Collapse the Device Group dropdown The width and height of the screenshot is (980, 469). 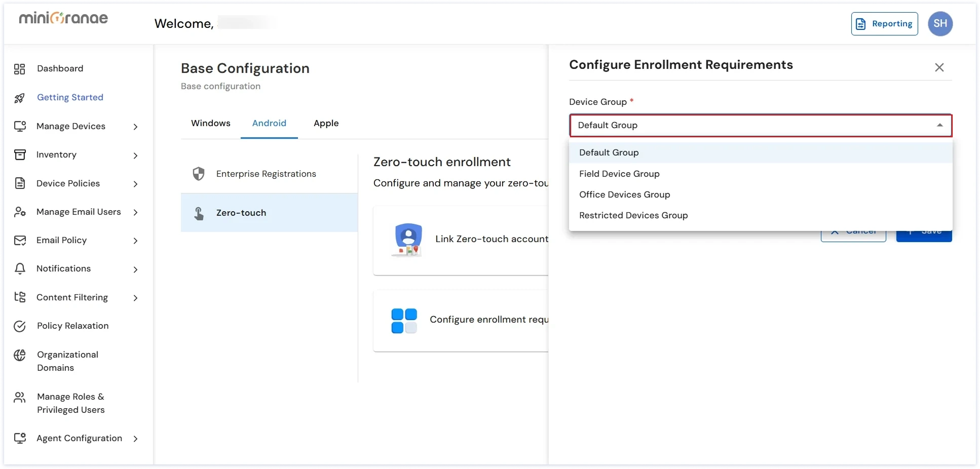point(939,125)
